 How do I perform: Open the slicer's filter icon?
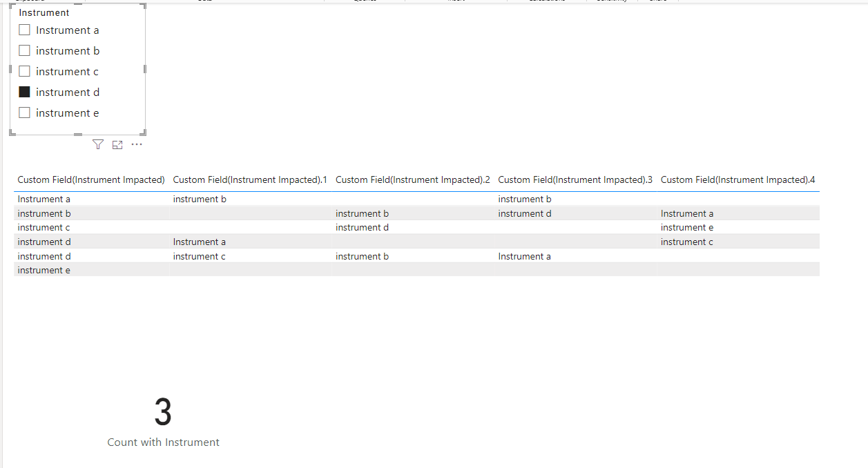pos(98,144)
